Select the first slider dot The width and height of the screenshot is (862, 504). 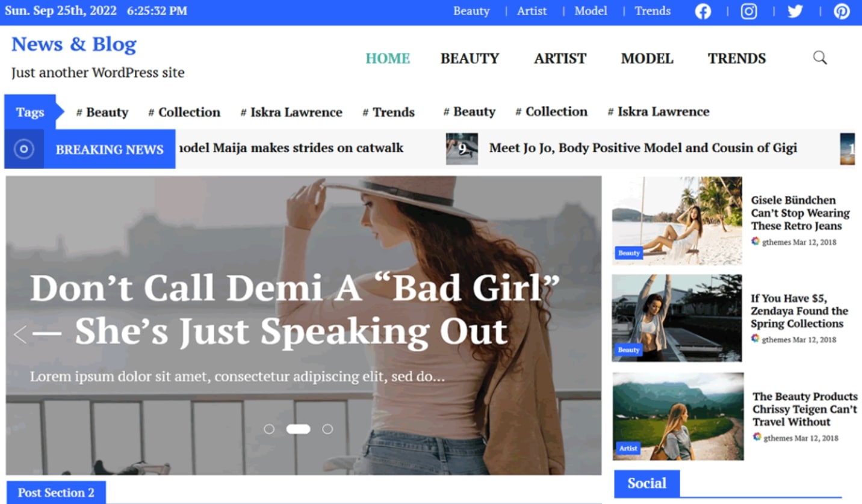pos(269,429)
